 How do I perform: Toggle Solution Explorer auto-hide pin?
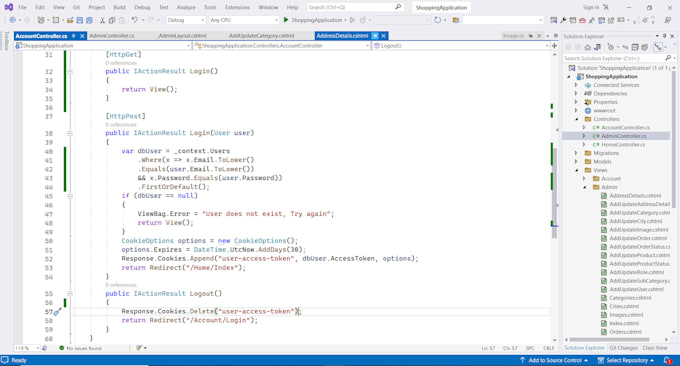(664, 36)
